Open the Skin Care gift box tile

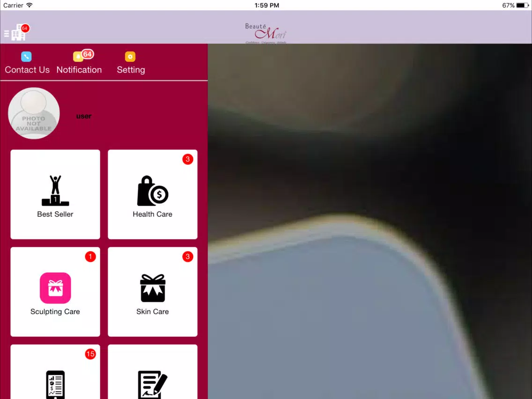coord(153,292)
